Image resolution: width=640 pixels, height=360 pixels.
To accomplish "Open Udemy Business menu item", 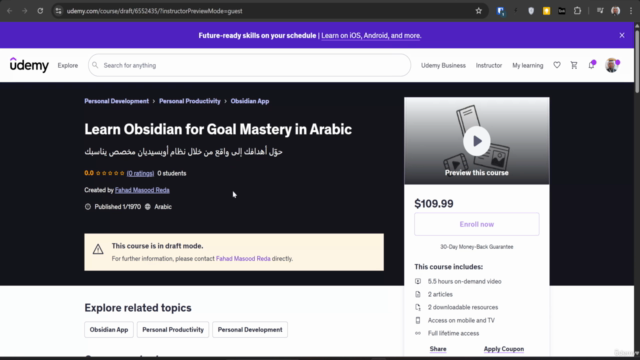I will 443,65.
